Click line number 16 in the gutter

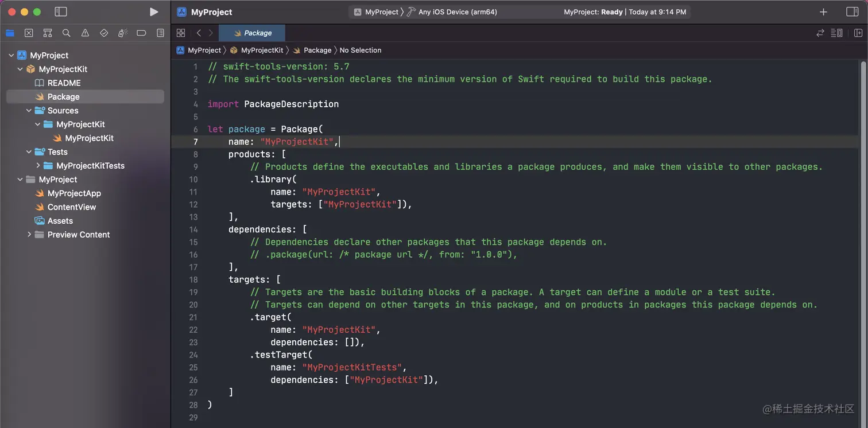193,255
